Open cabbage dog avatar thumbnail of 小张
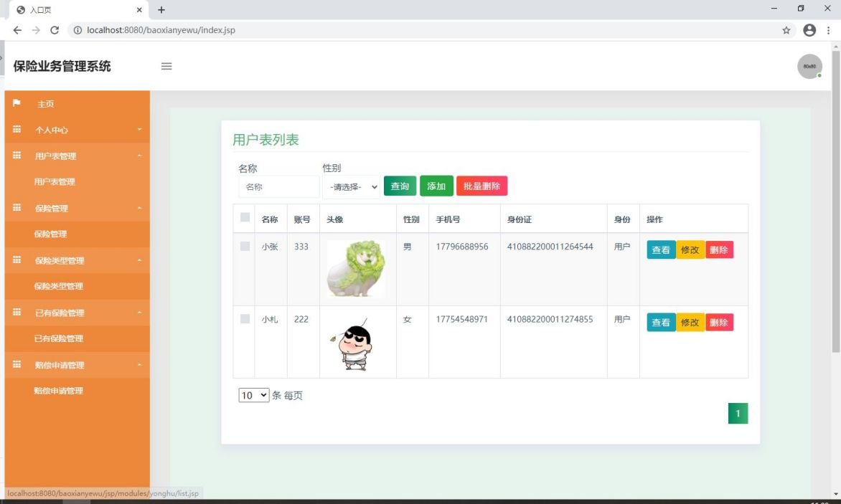Screen dimensions: 841x504 [356, 269]
